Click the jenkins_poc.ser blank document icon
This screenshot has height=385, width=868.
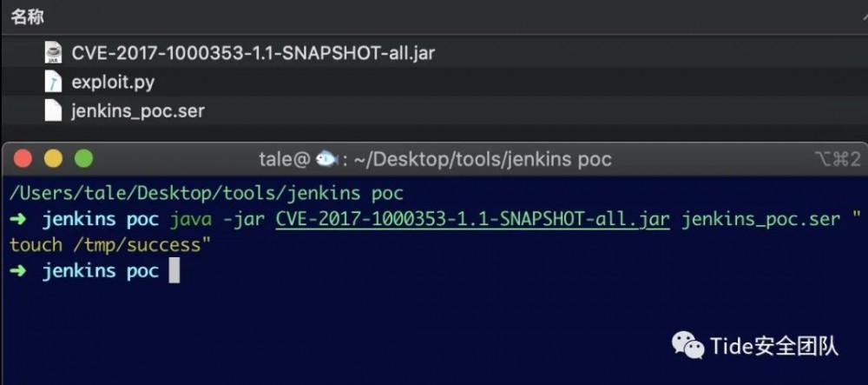(53, 110)
